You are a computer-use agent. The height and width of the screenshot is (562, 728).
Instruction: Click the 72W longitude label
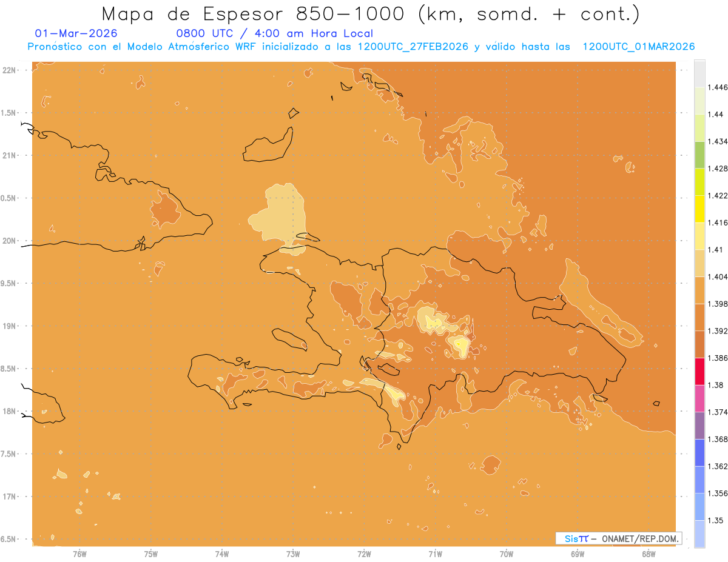click(x=364, y=554)
